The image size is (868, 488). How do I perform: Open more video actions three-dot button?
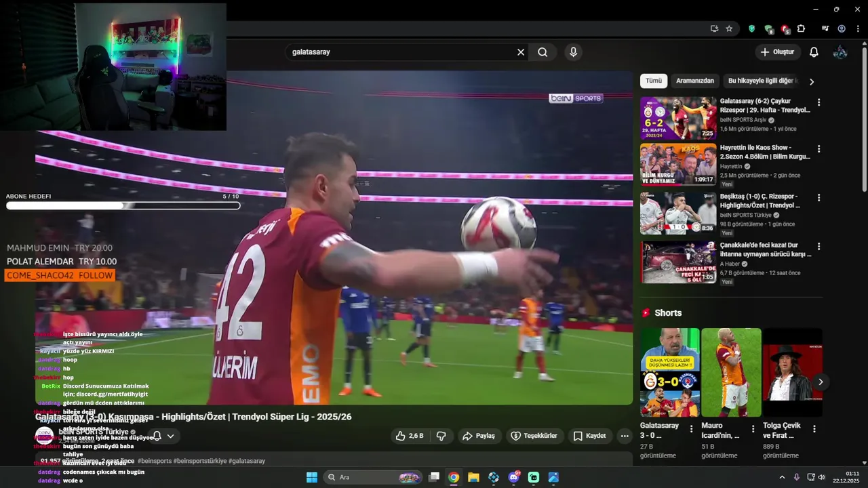coord(625,436)
